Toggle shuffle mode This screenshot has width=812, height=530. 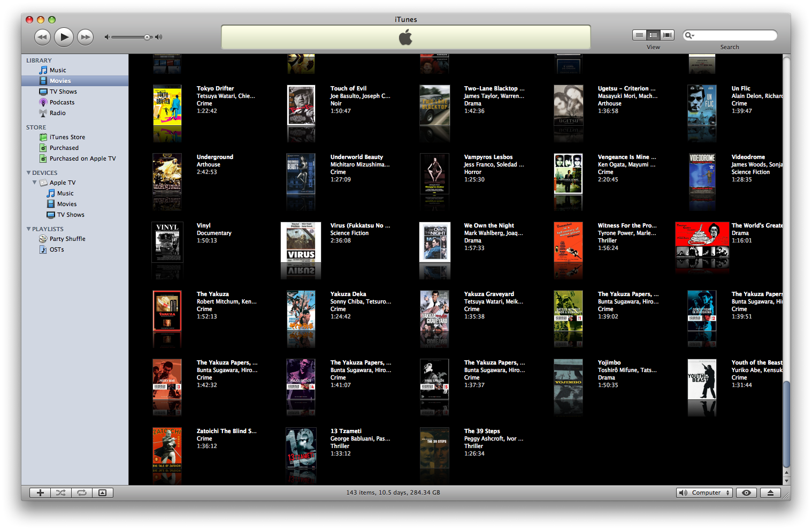click(61, 493)
